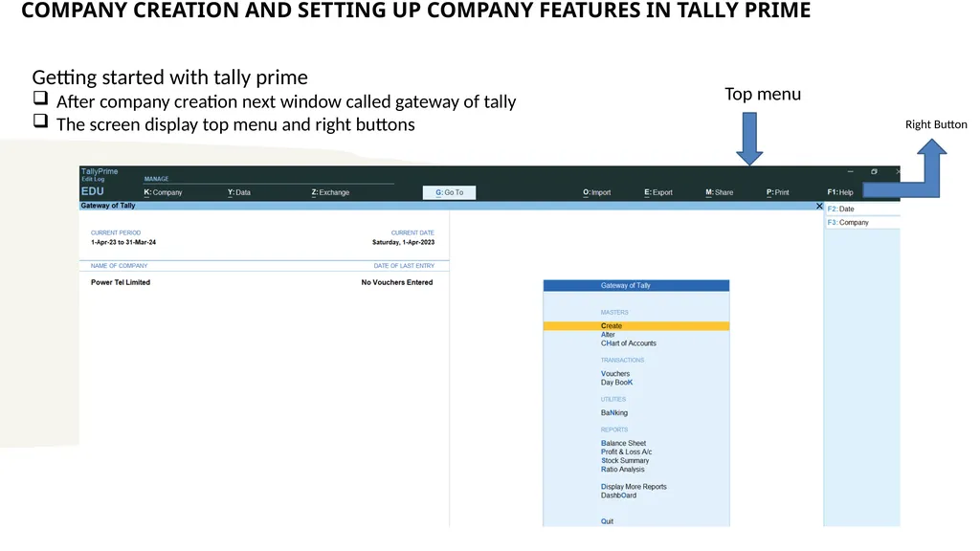Open the O: Import menu

(597, 192)
